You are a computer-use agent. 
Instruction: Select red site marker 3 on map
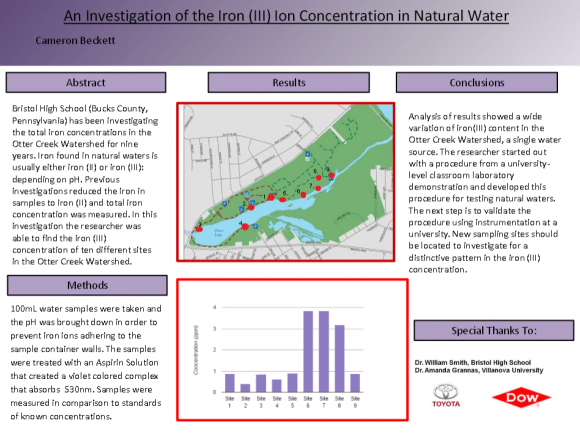click(199, 229)
